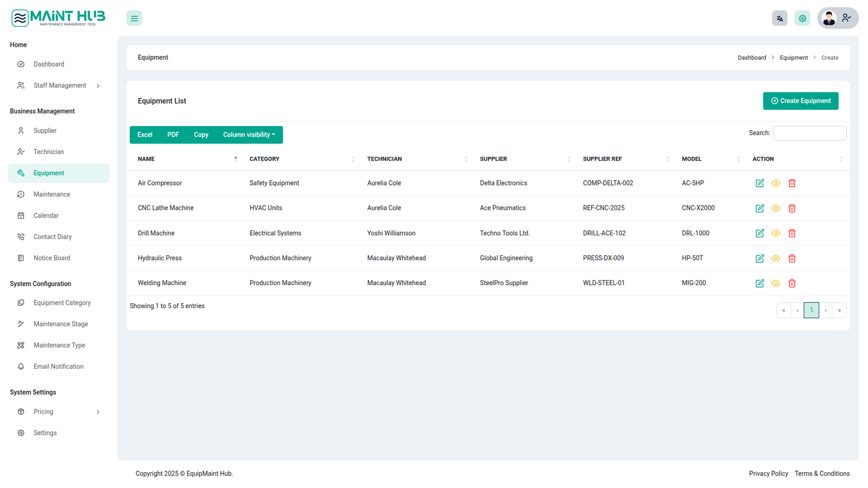Sort the table by Name column
This screenshot has width=868, height=488.
(x=146, y=159)
